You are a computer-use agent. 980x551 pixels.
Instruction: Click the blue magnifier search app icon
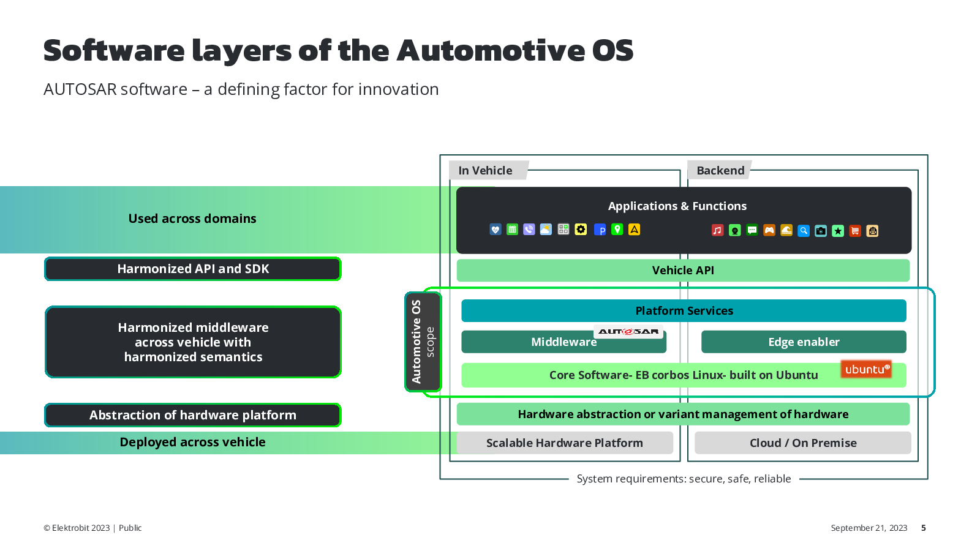(804, 231)
